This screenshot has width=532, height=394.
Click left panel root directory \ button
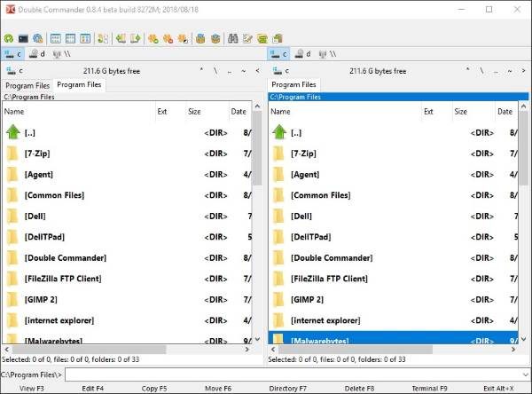(x=215, y=71)
